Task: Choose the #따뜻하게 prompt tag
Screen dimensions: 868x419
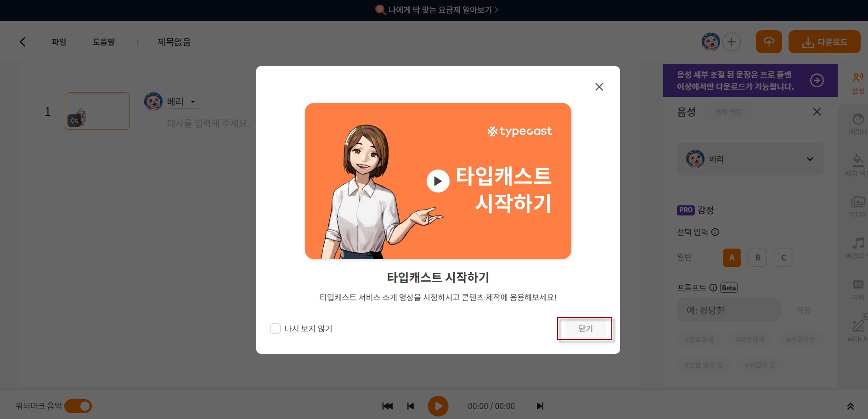Action: click(750, 340)
